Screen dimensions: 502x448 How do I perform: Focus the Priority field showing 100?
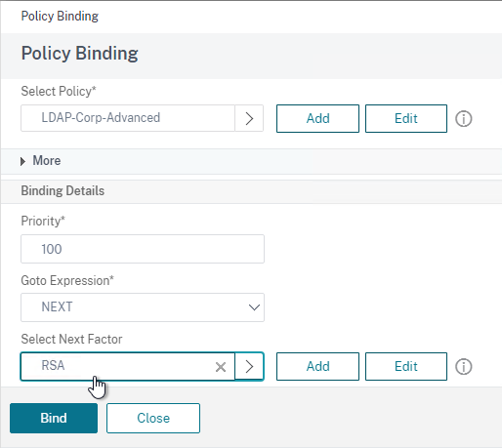143,249
